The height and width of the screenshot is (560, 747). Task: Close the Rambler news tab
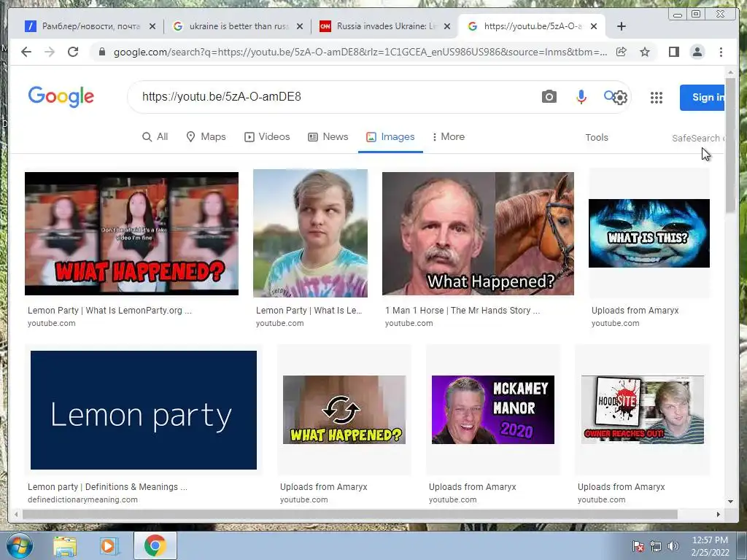(152, 26)
